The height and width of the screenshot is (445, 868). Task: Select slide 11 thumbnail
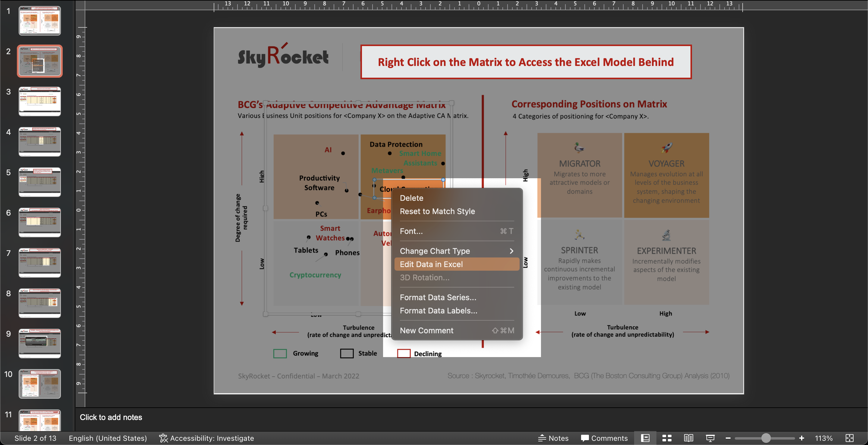click(40, 420)
